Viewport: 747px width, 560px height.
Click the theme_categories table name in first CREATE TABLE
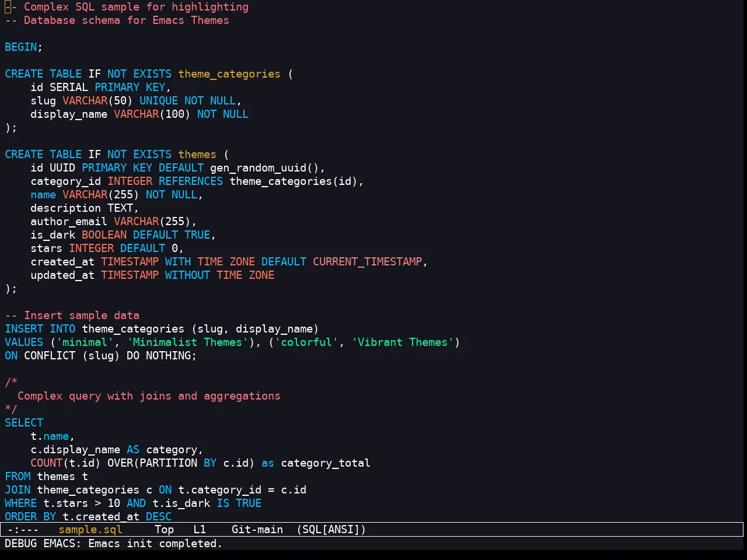[229, 74]
